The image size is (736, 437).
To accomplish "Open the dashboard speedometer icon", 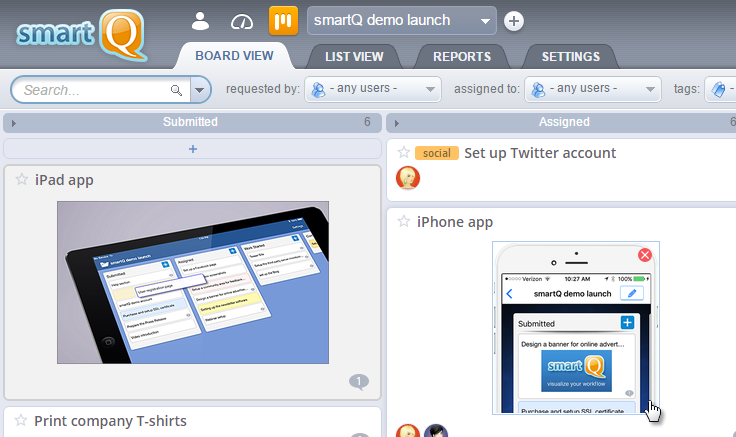I will pyautogui.click(x=242, y=20).
